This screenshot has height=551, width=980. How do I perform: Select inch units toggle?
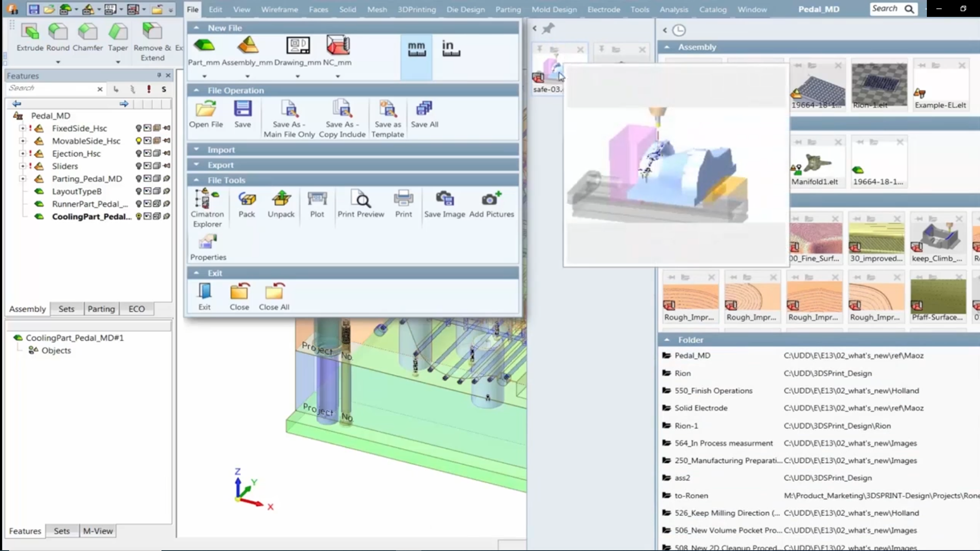[x=451, y=48]
